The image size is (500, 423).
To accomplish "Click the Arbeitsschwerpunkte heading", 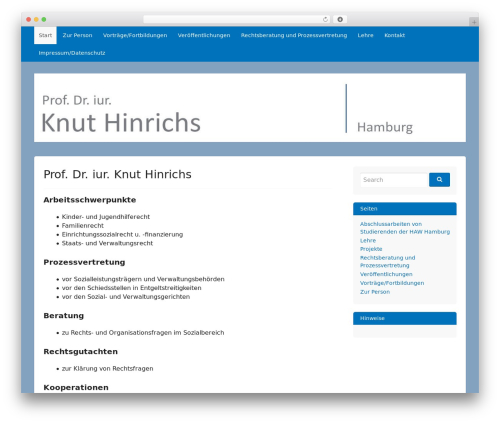I will (90, 200).
